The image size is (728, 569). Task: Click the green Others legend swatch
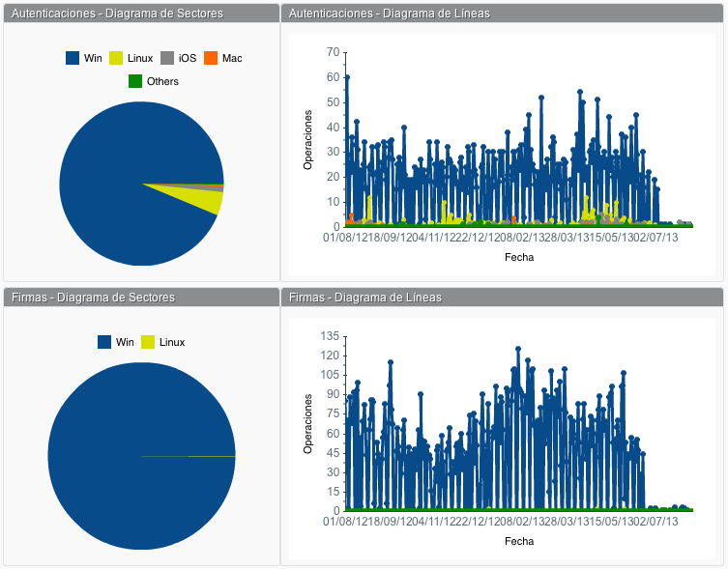pyautogui.click(x=135, y=81)
